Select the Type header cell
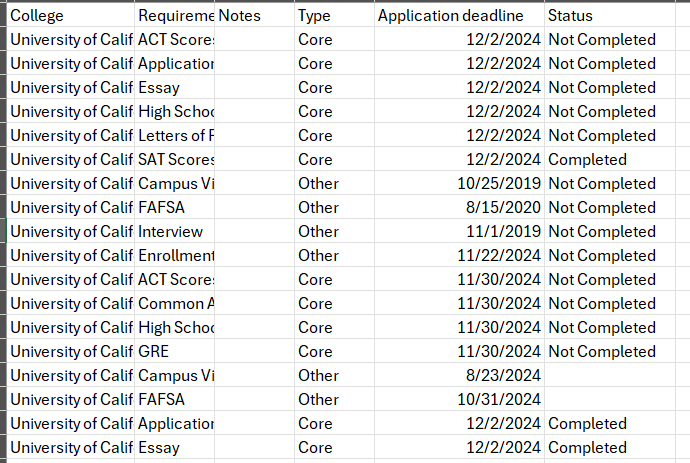 pos(334,16)
